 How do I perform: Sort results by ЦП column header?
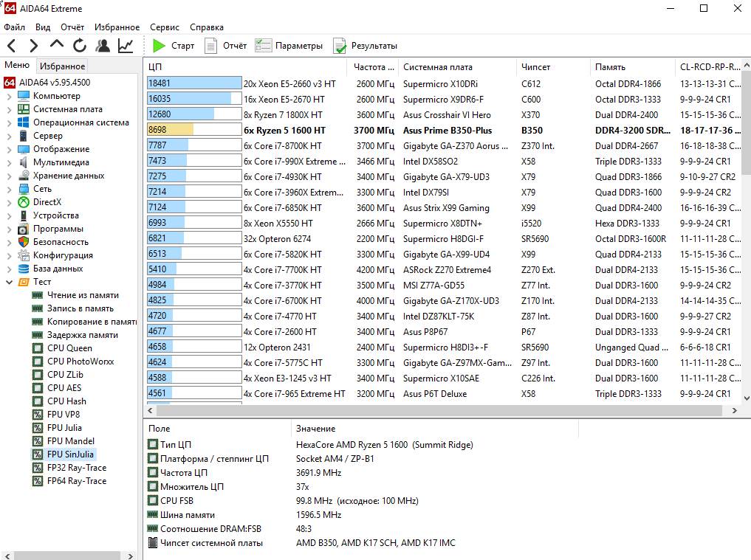click(x=246, y=67)
